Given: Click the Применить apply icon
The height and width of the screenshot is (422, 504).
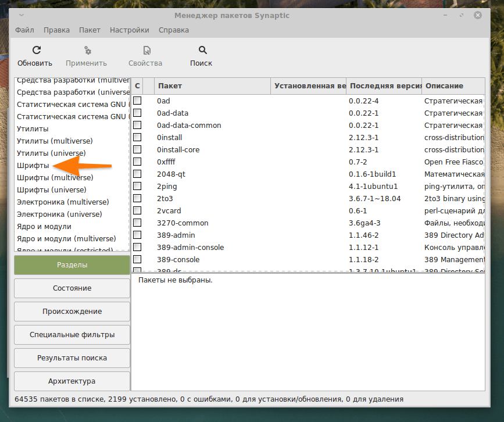Looking at the screenshot, I should point(87,51).
